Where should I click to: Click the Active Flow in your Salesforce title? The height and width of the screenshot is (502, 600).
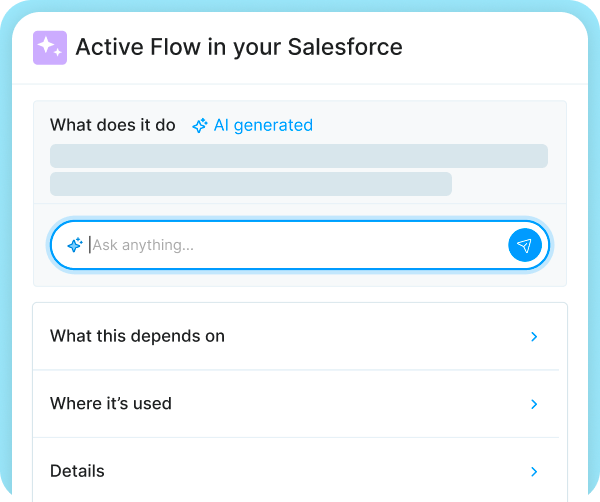click(238, 47)
